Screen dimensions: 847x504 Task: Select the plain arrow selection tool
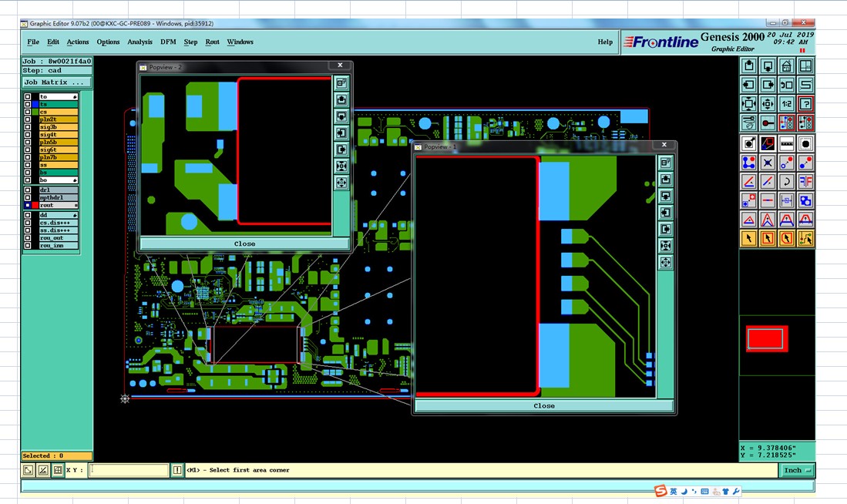pyautogui.click(x=748, y=238)
